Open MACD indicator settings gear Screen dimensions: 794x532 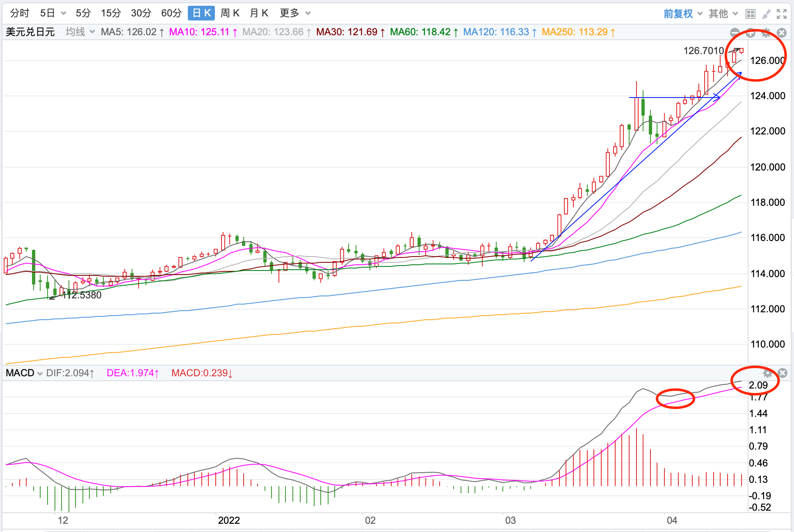point(767,373)
